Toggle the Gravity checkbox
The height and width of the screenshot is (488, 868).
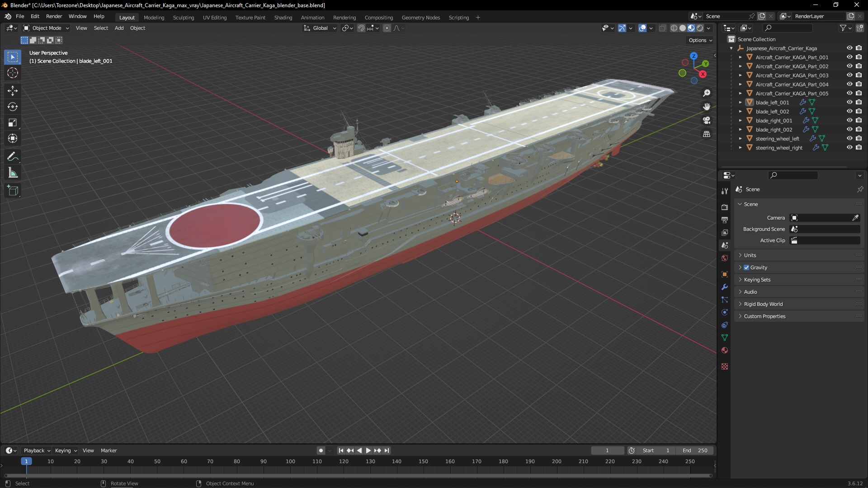tap(746, 267)
